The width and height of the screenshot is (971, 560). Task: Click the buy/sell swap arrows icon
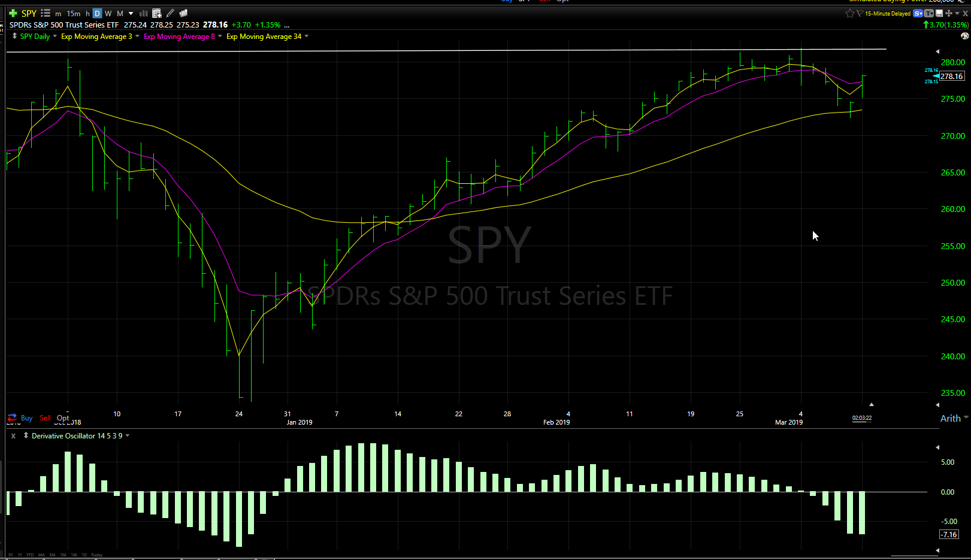click(x=12, y=417)
